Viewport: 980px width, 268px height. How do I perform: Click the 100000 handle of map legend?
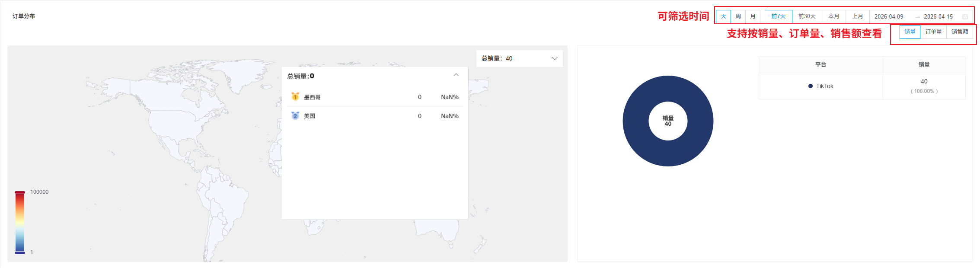[20, 192]
